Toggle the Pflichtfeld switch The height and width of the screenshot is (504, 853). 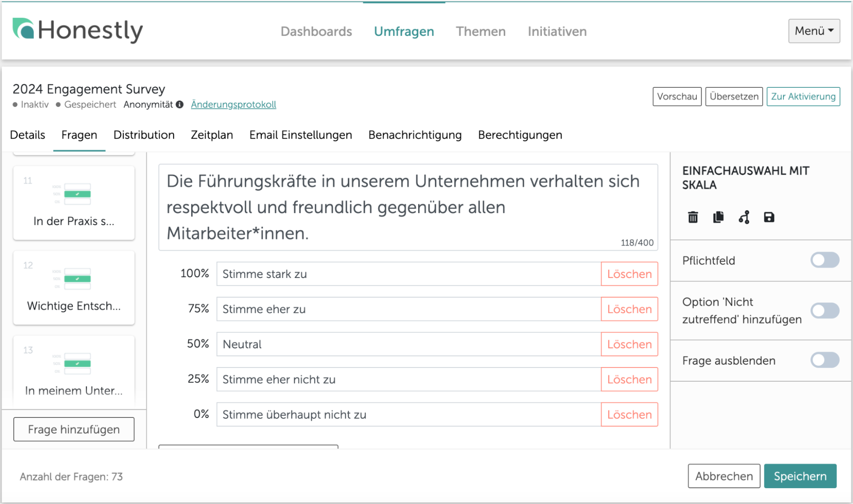click(x=824, y=260)
